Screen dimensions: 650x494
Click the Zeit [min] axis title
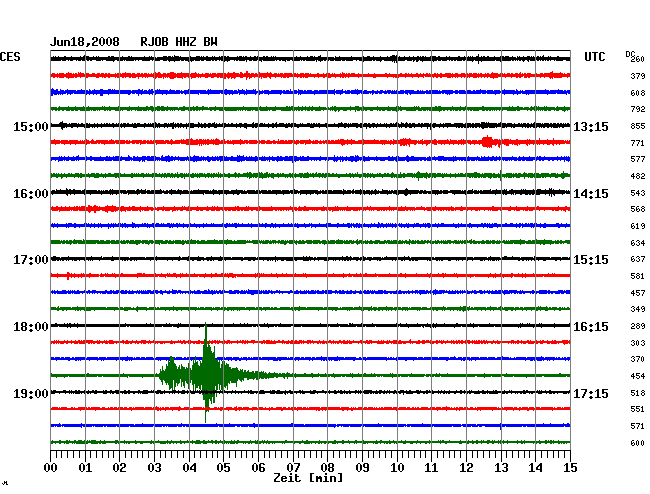(x=308, y=478)
